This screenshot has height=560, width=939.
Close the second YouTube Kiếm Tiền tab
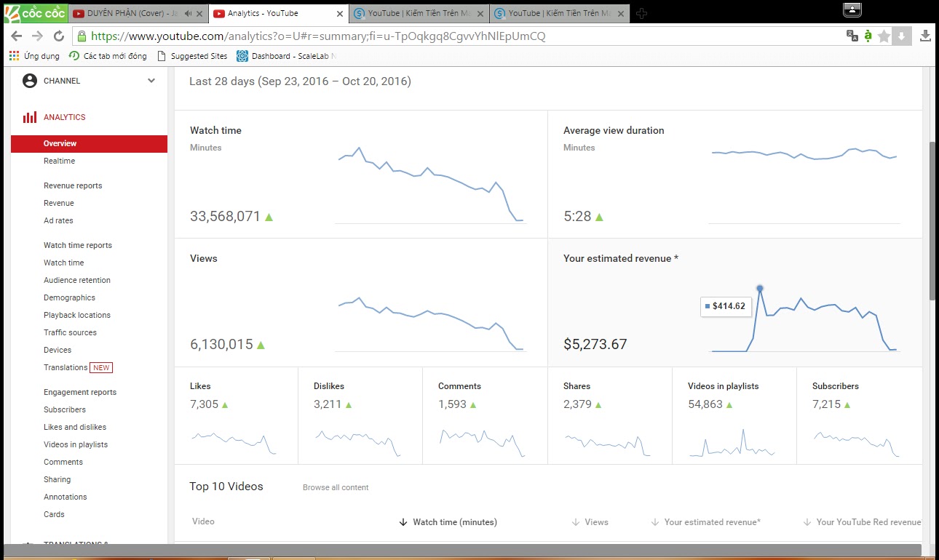tap(622, 13)
